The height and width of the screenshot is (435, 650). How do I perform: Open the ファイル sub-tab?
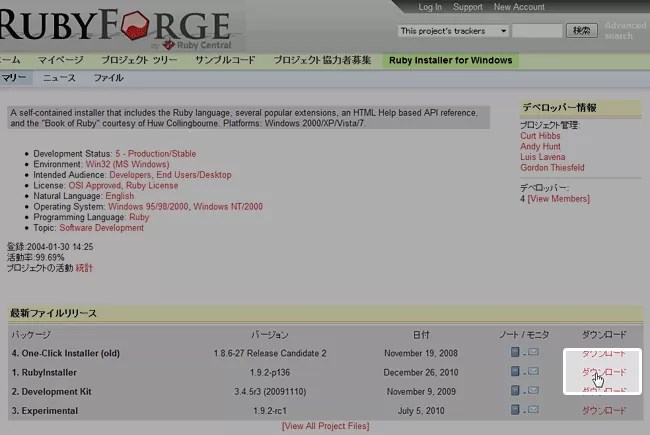[108, 78]
